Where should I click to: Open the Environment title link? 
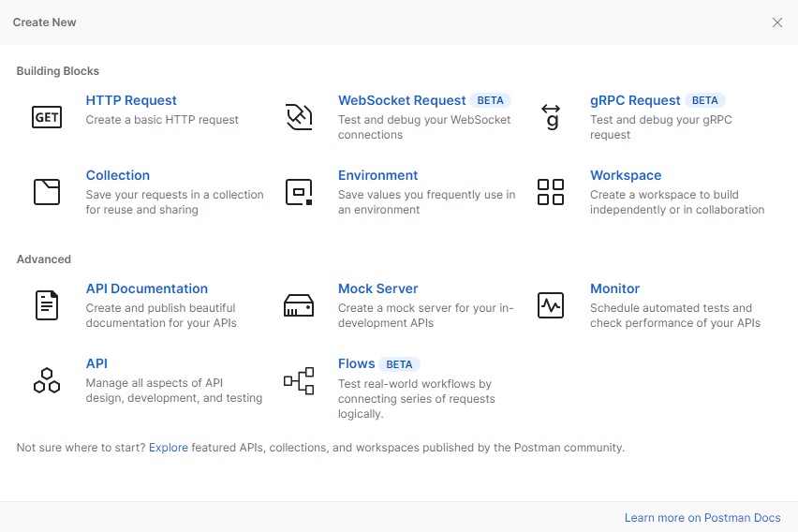[378, 175]
